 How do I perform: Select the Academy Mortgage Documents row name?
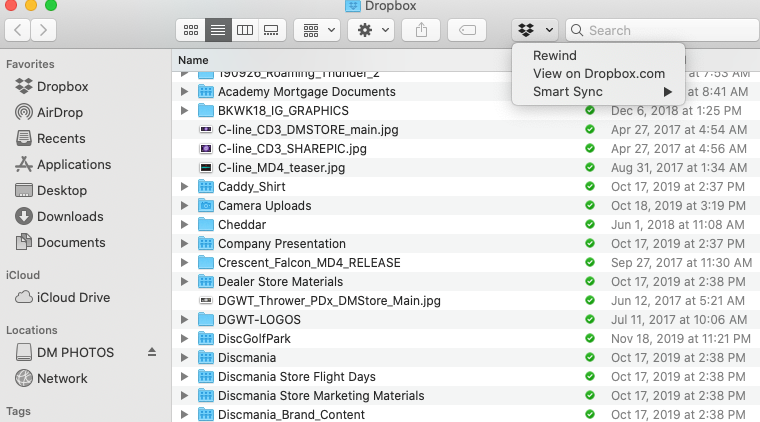click(307, 92)
